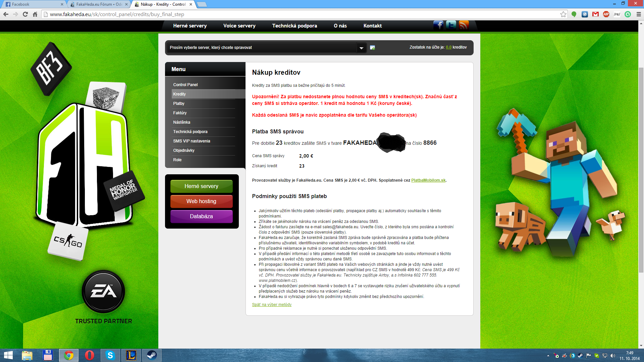Click the small icon beside server dropdown
This screenshot has width=644, height=362.
pyautogui.click(x=372, y=48)
